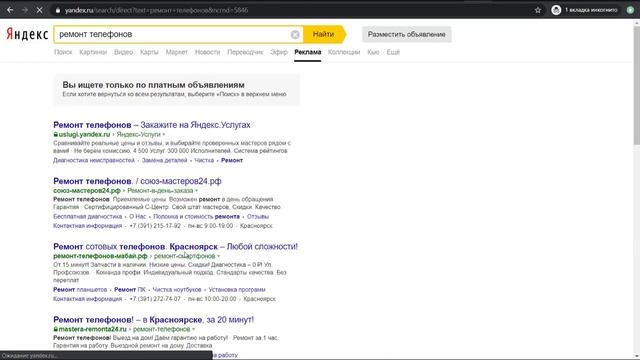Click phone number +7 (391) 215-17-92
The height and width of the screenshot is (360, 640).
(155, 226)
